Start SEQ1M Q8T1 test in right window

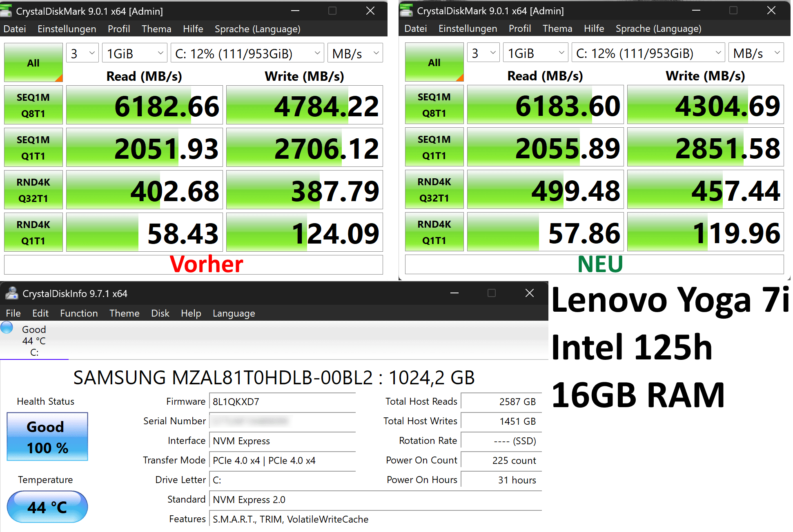(434, 105)
